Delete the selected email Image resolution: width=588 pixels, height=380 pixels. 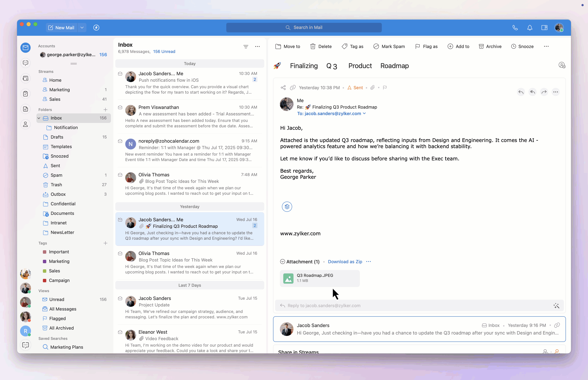point(321,46)
